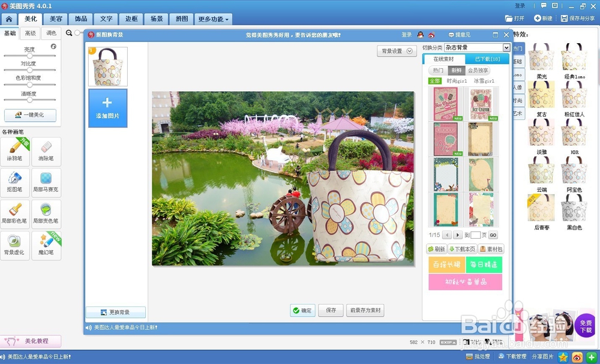Select the 在线素材 tab
This screenshot has width=600, height=364.
444,59
